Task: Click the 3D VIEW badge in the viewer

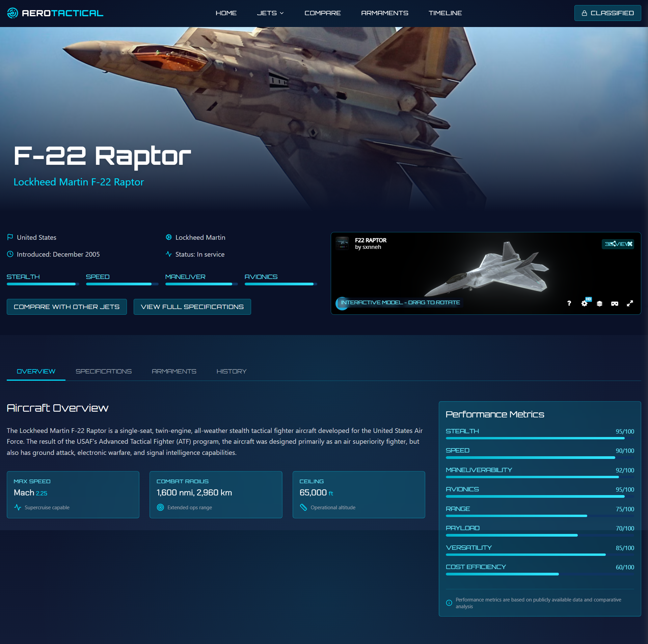Action: coord(618,244)
